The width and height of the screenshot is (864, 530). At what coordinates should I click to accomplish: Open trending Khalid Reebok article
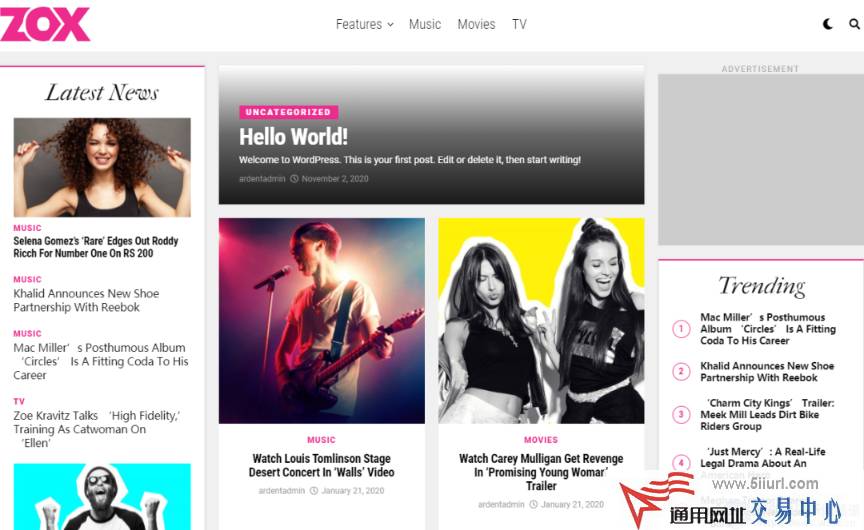(767, 371)
